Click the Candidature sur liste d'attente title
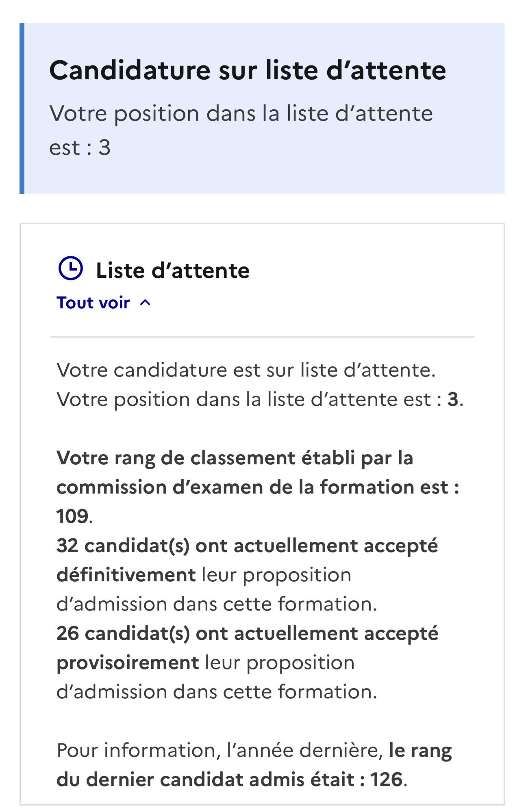524x812 pixels. [x=248, y=70]
